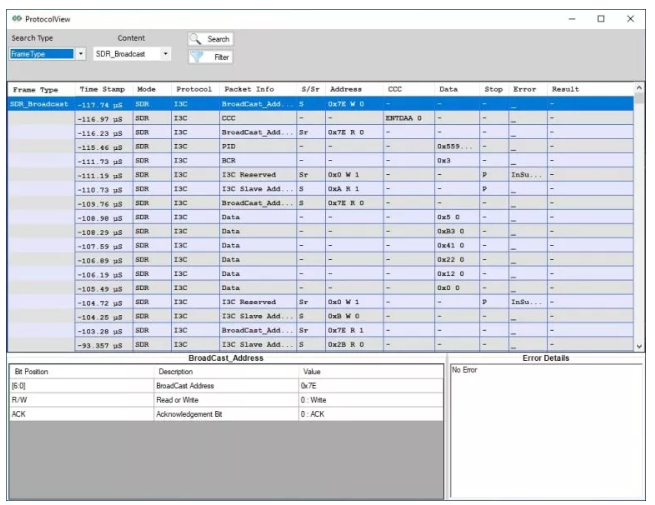This screenshot has height=505, width=655.
Task: Select the [6:0] bit position row
Action: pos(226,386)
